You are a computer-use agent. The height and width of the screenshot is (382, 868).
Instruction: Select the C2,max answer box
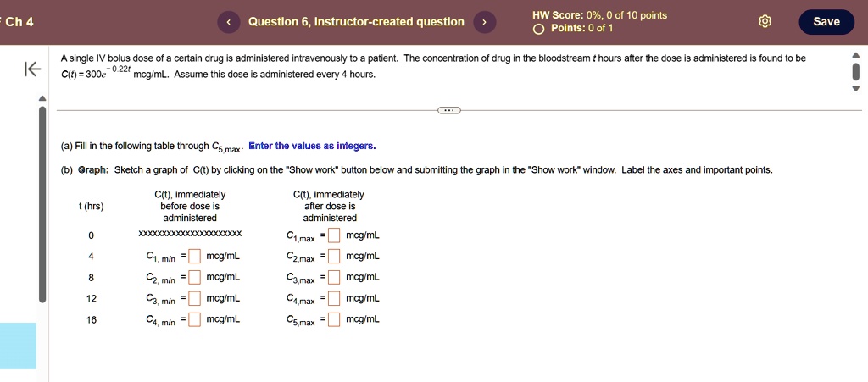(x=333, y=257)
